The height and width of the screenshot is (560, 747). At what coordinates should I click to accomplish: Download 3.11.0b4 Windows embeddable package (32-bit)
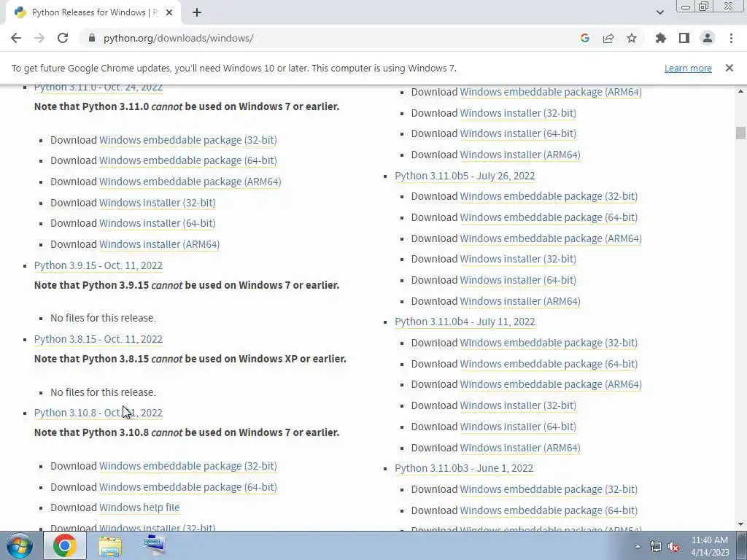pyautogui.click(x=549, y=343)
